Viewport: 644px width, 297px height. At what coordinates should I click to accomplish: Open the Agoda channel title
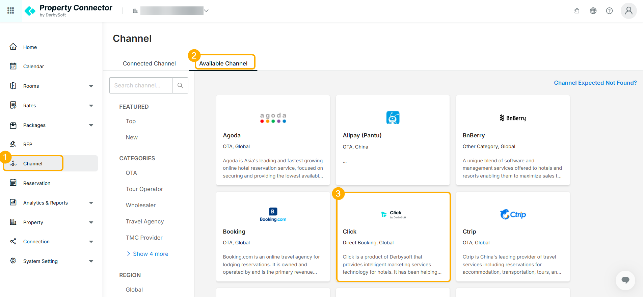point(232,135)
